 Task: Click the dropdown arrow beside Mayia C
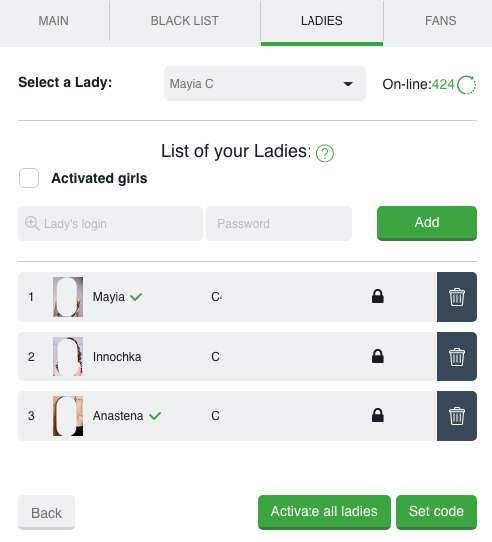coord(348,84)
